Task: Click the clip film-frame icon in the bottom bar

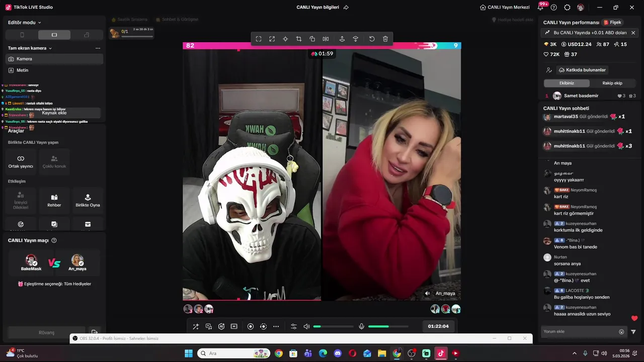Action: (234, 326)
